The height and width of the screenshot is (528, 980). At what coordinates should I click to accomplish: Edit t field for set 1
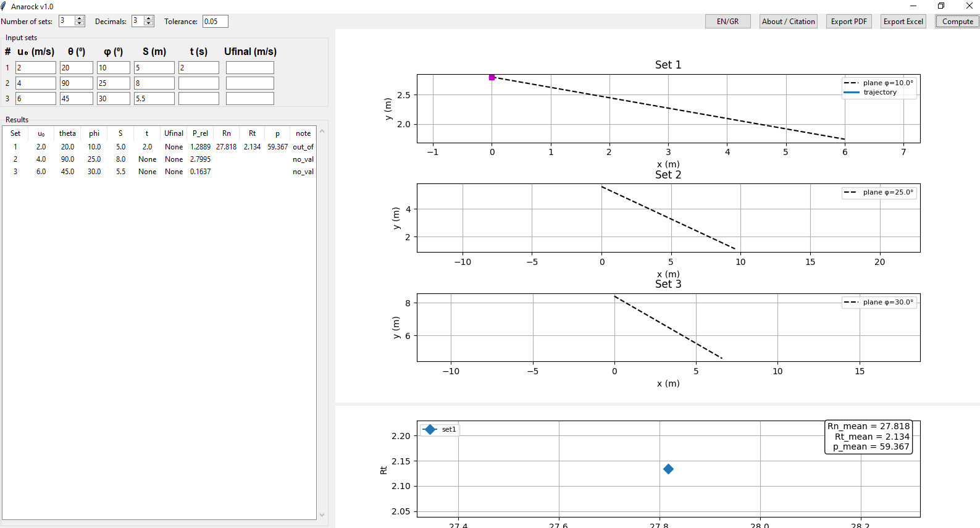(x=199, y=68)
